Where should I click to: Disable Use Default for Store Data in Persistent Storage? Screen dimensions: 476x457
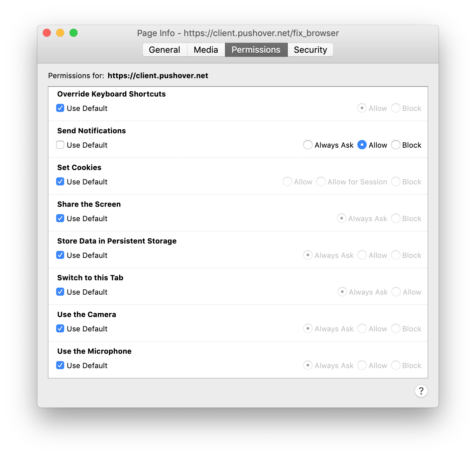[x=60, y=255]
